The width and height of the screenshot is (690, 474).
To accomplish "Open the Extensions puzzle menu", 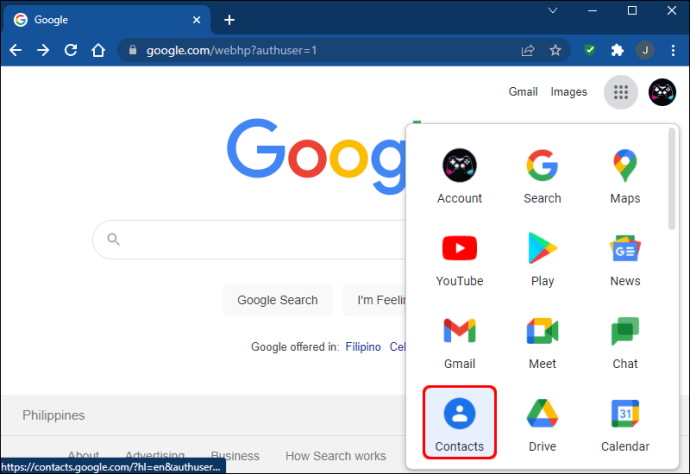I will click(617, 50).
